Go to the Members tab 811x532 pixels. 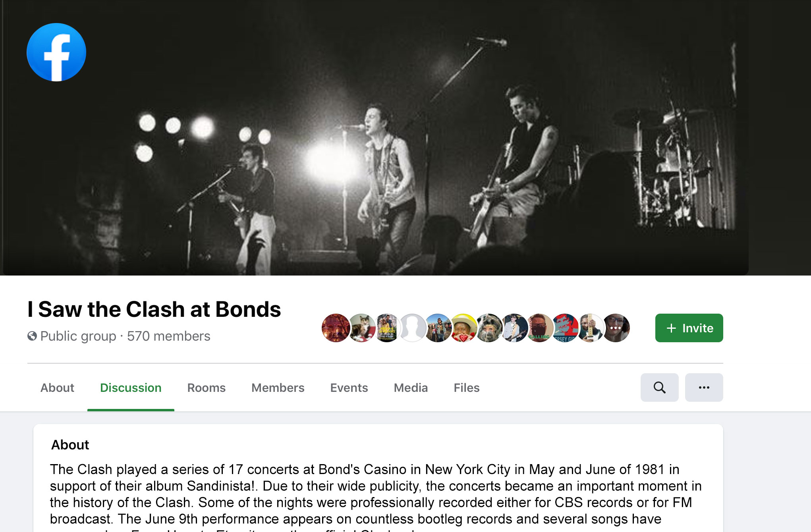[278, 387]
